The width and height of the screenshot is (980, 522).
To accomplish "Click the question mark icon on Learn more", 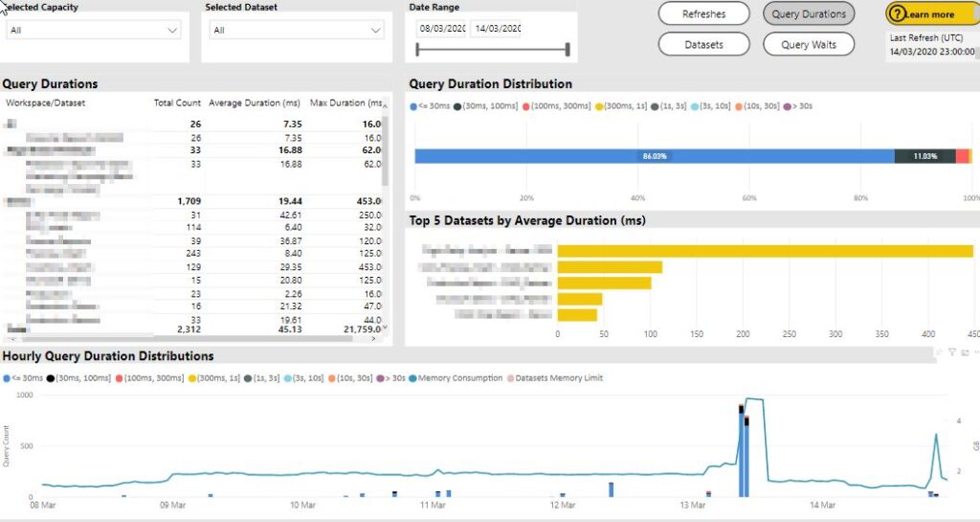I will [x=897, y=13].
